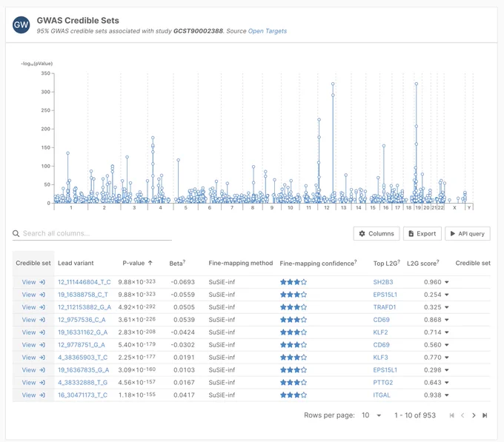This screenshot has width=504, height=442.
Task: Open the KLF2 gene link
Action: pos(380,332)
